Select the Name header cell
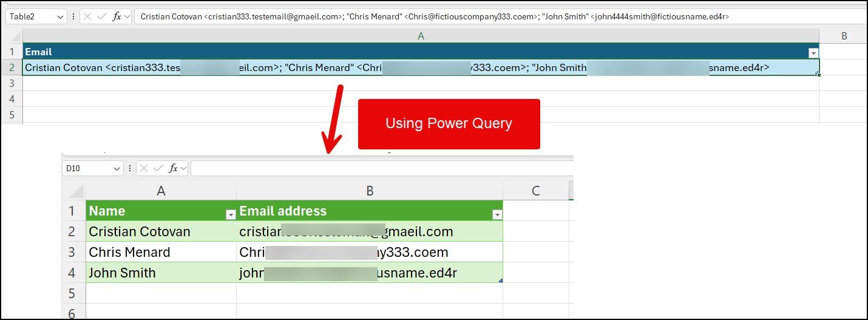 [x=161, y=211]
